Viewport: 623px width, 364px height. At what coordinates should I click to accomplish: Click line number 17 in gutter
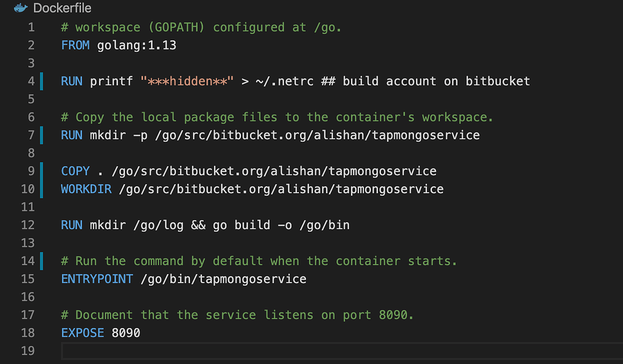click(x=28, y=315)
